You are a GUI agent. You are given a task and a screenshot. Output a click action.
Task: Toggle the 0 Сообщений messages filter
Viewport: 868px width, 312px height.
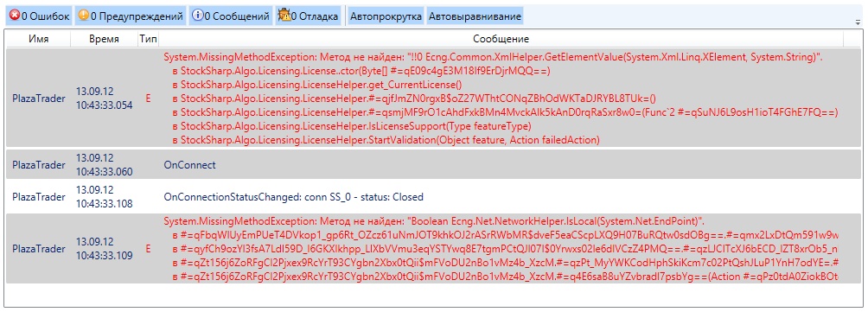click(231, 16)
